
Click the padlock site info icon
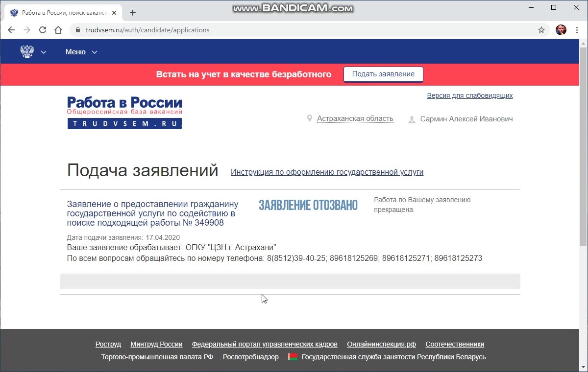point(77,30)
